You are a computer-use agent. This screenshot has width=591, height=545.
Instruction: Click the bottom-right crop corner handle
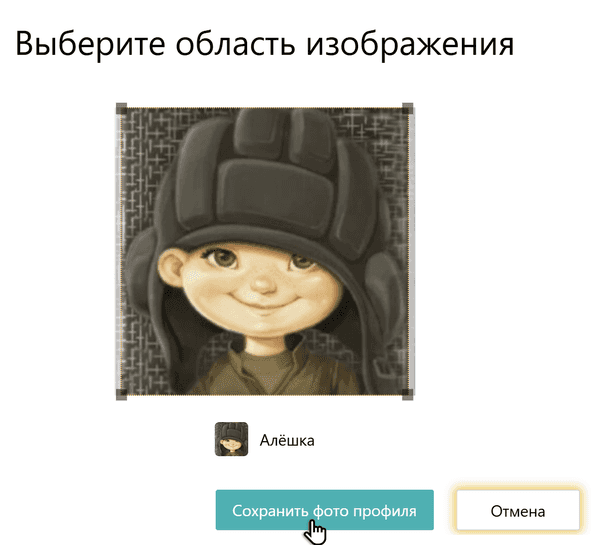tap(408, 394)
